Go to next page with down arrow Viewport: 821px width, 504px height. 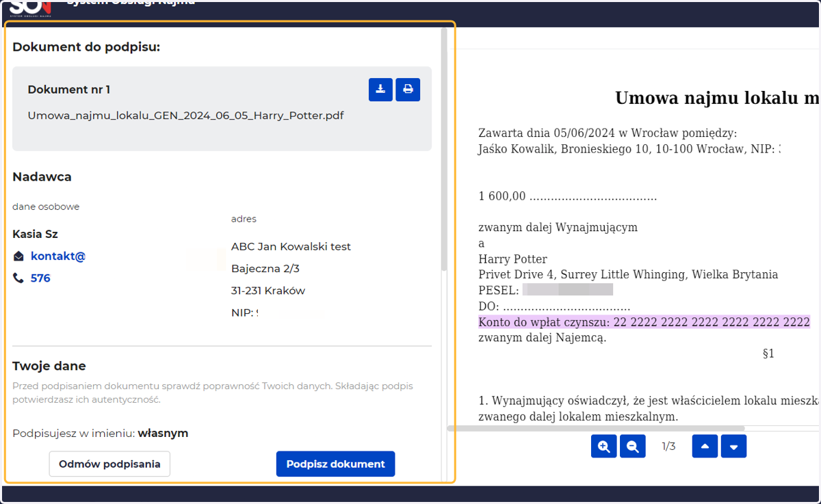734,447
